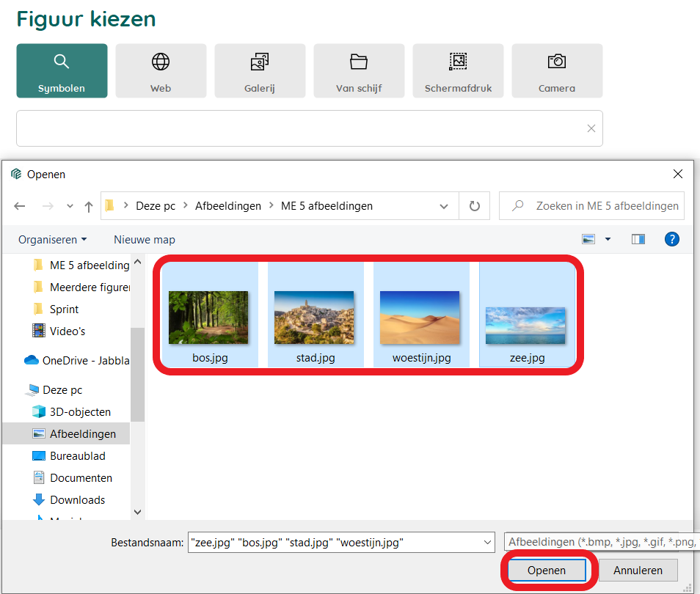Go up one folder level
Viewport: 700px width, 594px height.
[89, 207]
